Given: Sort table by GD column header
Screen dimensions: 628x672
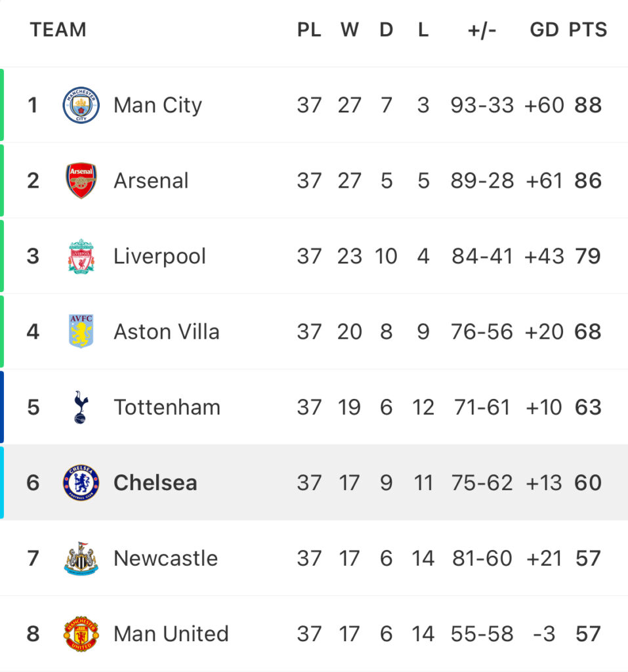Looking at the screenshot, I should tap(544, 30).
